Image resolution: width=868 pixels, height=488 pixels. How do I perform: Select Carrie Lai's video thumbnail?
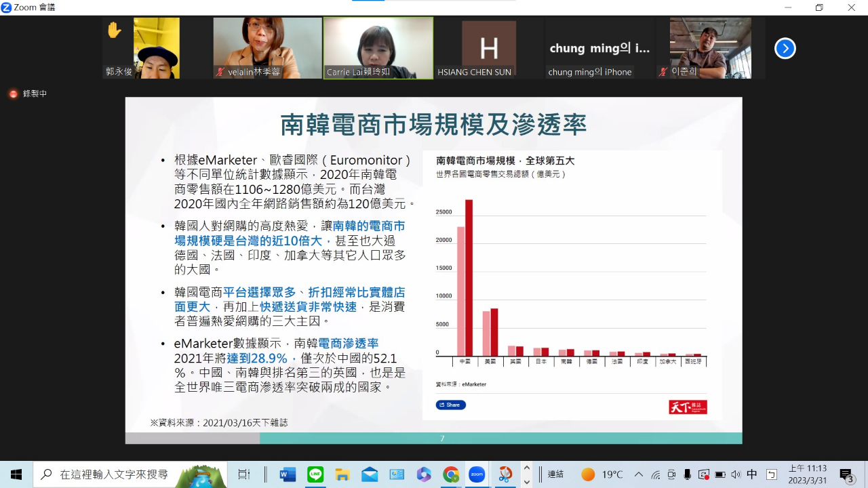[378, 48]
